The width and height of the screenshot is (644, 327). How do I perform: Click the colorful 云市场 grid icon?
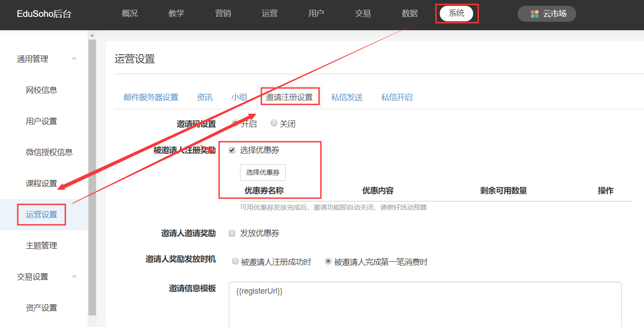click(534, 14)
